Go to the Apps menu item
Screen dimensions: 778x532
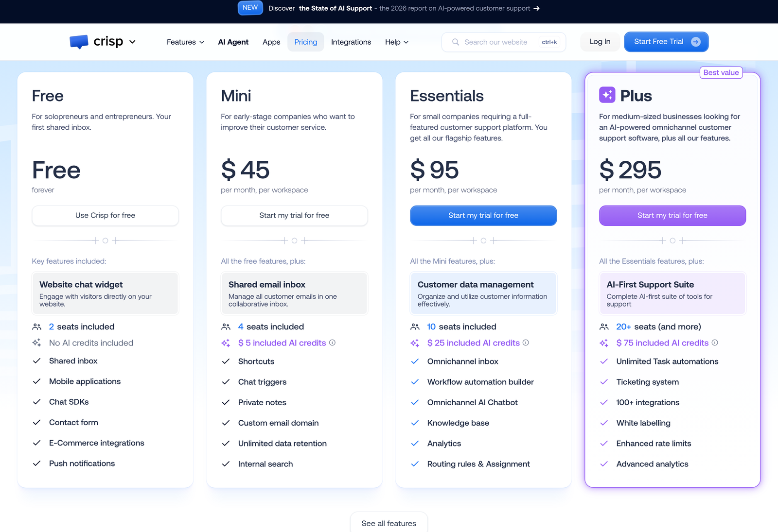coord(271,42)
